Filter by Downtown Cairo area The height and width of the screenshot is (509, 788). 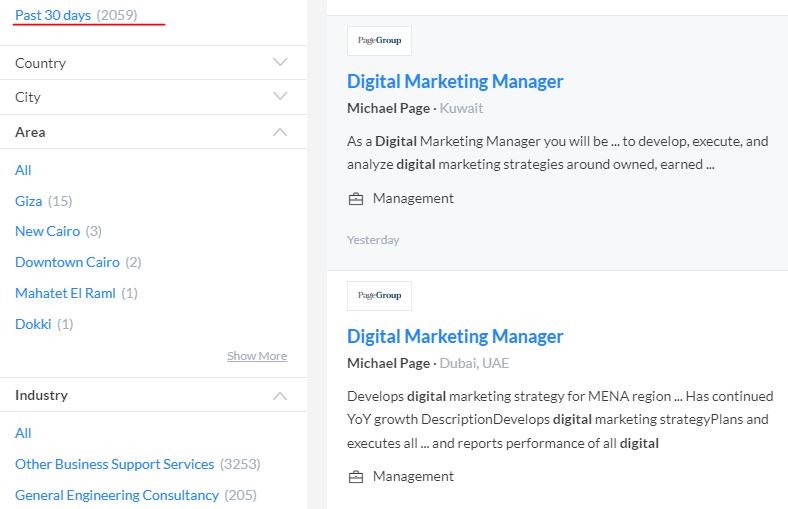coord(67,262)
